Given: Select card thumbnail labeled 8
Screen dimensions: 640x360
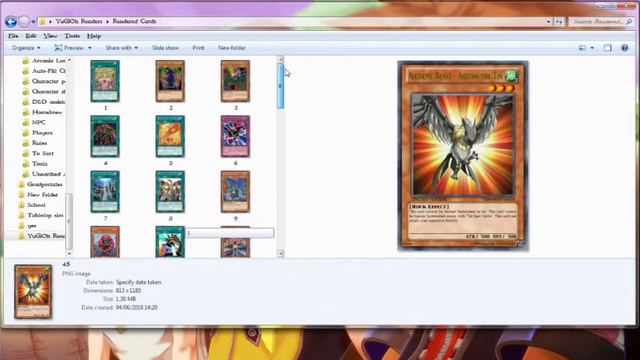Looking at the screenshot, I should (170, 192).
